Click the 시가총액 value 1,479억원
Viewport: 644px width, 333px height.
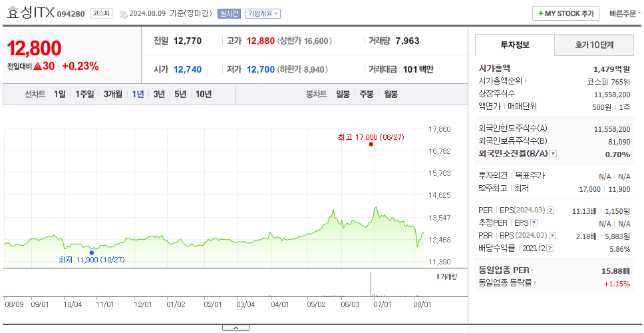coord(611,69)
